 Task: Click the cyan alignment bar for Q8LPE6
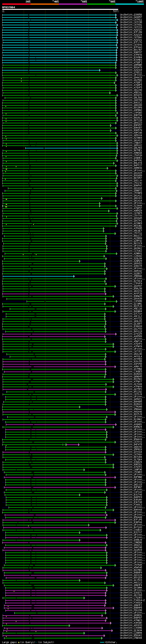72,148
